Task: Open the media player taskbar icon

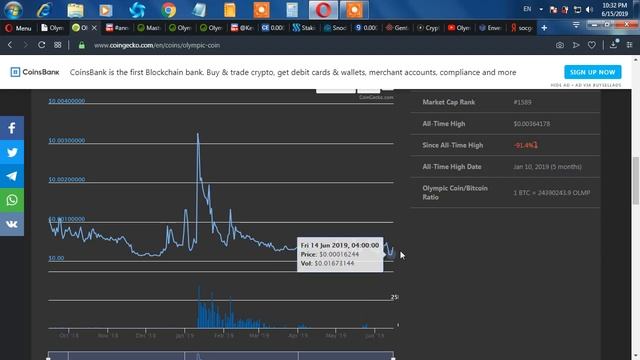Action: click(x=106, y=10)
